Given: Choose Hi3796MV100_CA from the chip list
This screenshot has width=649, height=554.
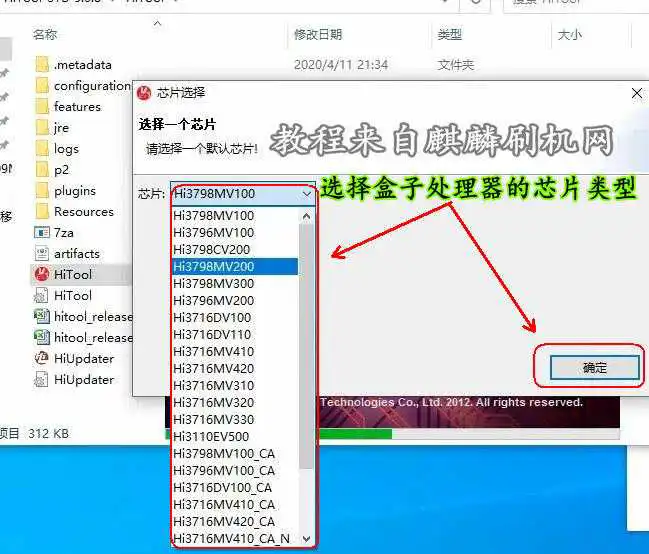Looking at the screenshot, I should [x=235, y=471].
